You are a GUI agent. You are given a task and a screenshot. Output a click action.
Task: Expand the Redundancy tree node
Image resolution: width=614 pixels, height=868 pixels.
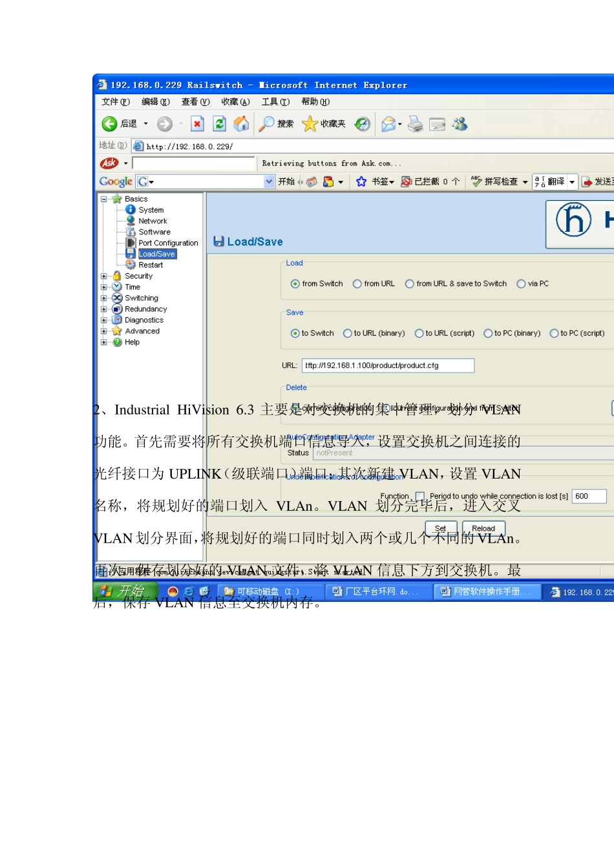pos(104,309)
